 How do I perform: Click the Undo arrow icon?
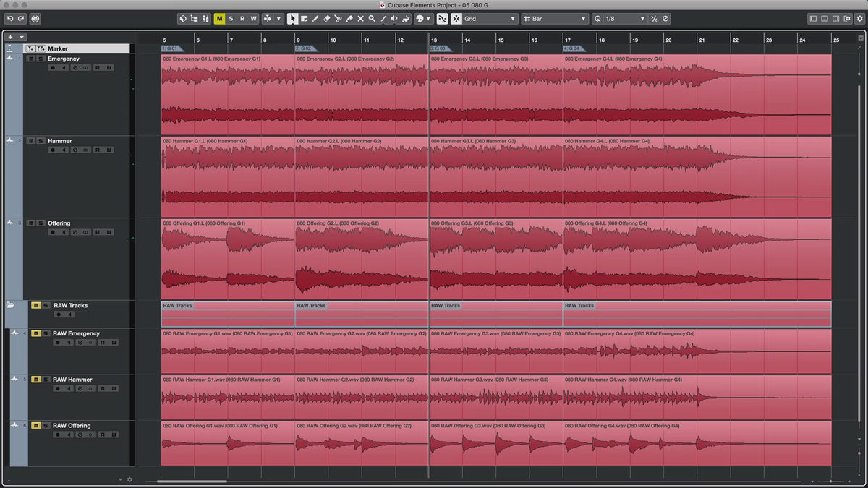(9, 19)
